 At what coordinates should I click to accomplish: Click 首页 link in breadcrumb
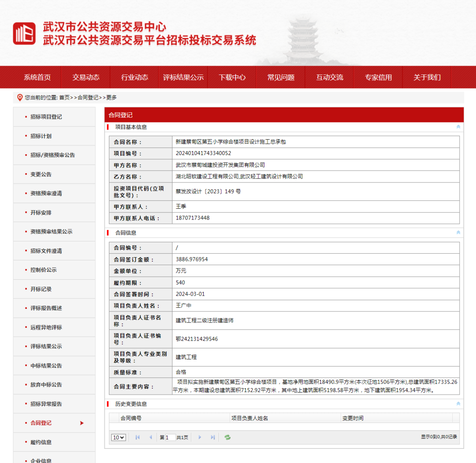point(64,97)
